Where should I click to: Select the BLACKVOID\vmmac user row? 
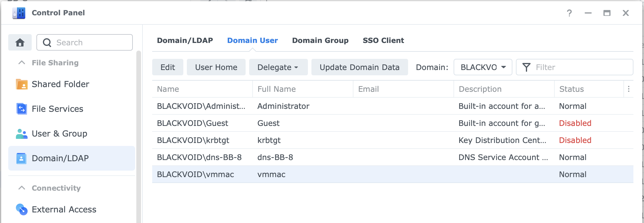click(x=393, y=174)
